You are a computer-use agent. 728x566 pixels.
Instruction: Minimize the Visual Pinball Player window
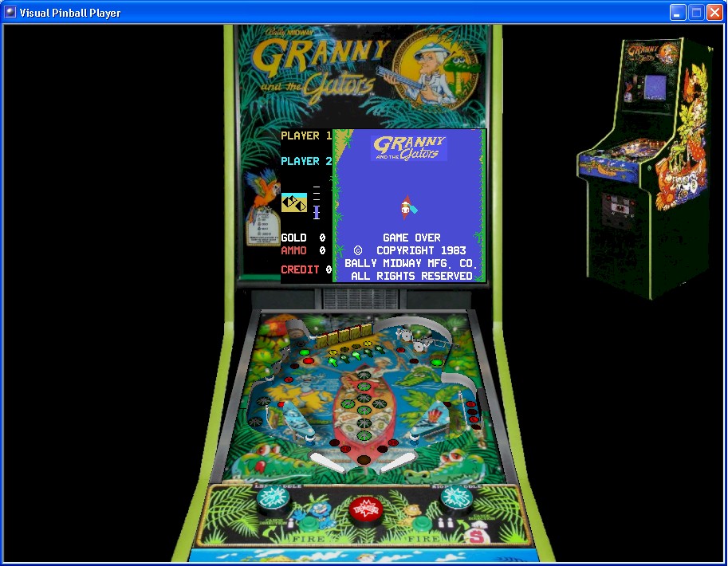pos(678,13)
